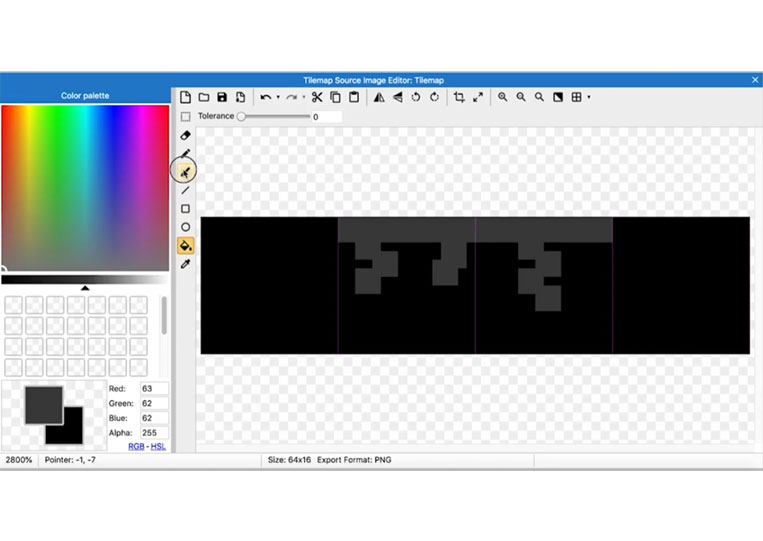Viewport: 763px width, 541px height.
Task: Click the 2800% zoom status text
Action: (19, 460)
